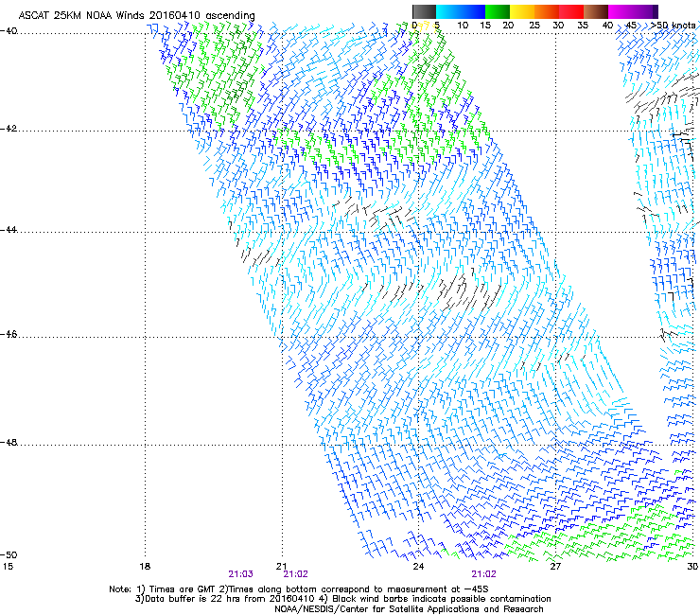This screenshot has width=700, height=615.
Task: Click the latitude axis label -44
Action: [9, 230]
